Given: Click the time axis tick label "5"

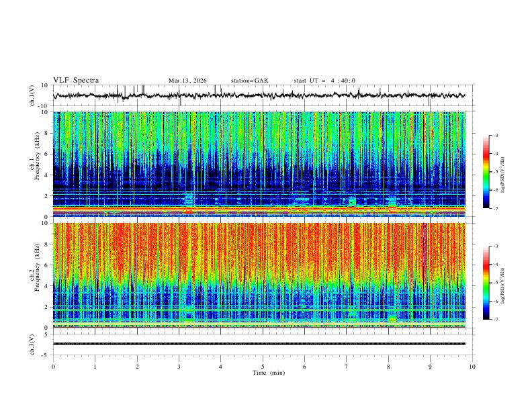Looking at the screenshot, I should [263, 367].
